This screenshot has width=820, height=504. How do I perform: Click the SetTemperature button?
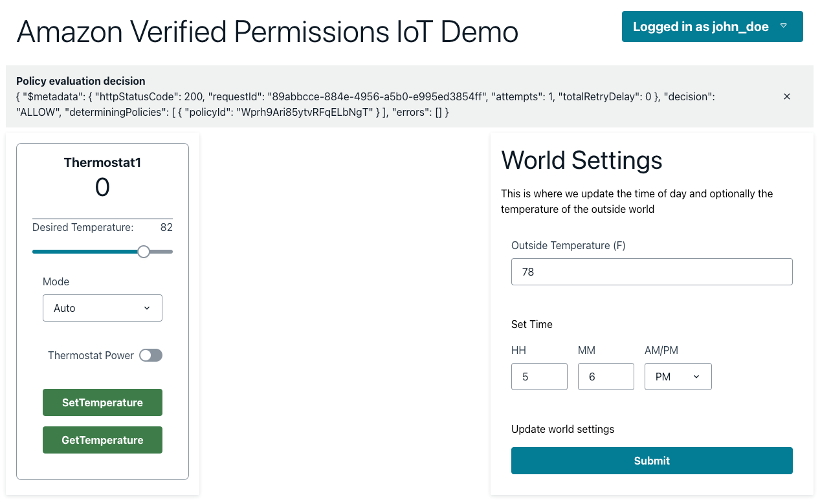click(x=102, y=402)
